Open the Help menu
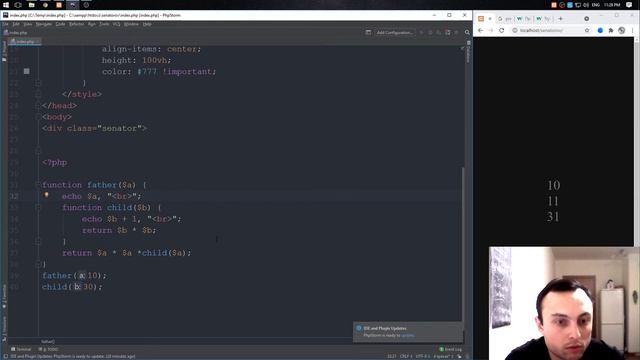 tap(147, 24)
